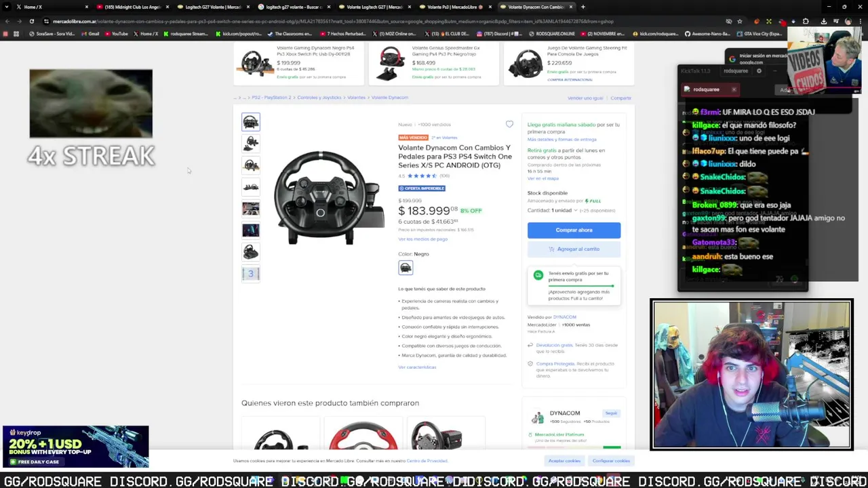Select the first steering wheel thumbnail
868x488 pixels.
pyautogui.click(x=250, y=121)
